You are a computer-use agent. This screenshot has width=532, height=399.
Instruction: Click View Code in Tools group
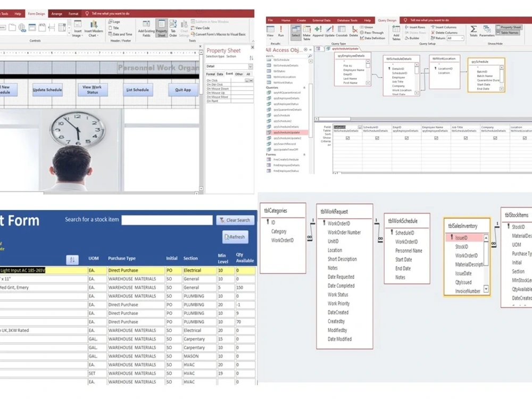tap(200, 28)
